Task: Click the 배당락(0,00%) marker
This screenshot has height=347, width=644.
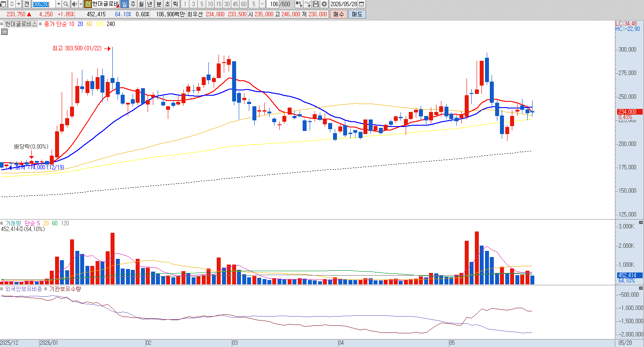Action: [x=31, y=147]
